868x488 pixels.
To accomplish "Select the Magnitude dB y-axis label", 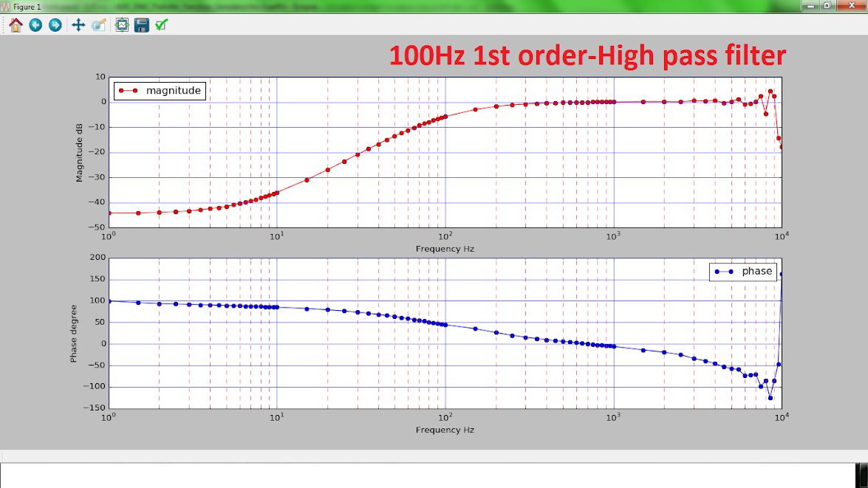I will (x=79, y=153).
